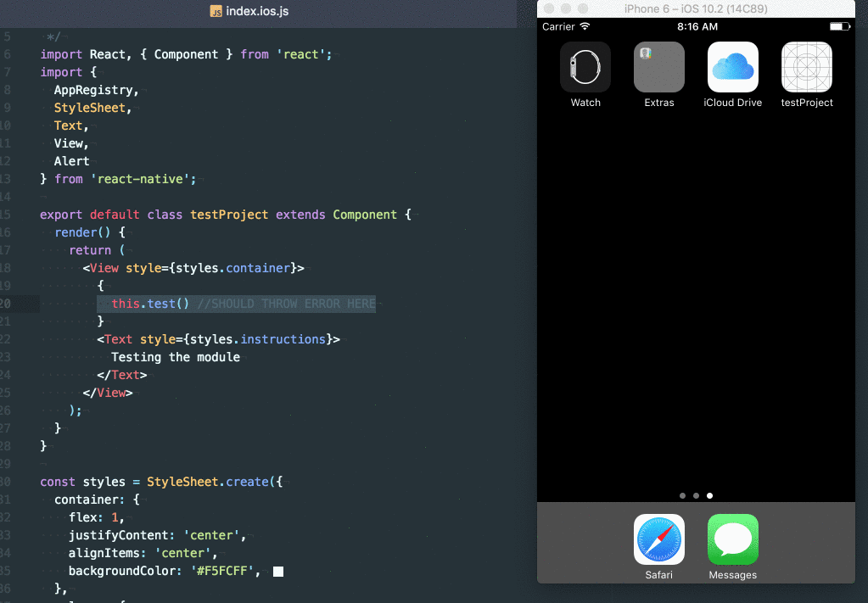868x603 pixels.
Task: Go to first home screen page dot
Action: pos(682,495)
